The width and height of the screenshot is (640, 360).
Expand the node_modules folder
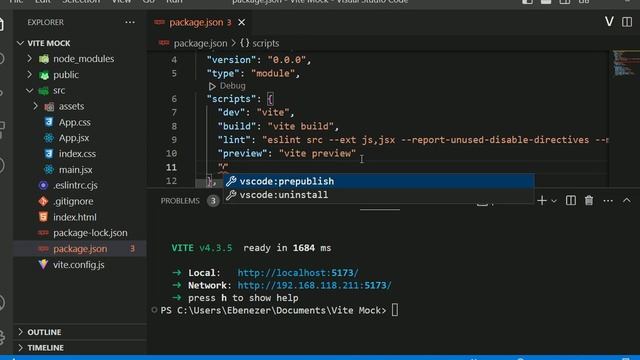click(x=30, y=59)
